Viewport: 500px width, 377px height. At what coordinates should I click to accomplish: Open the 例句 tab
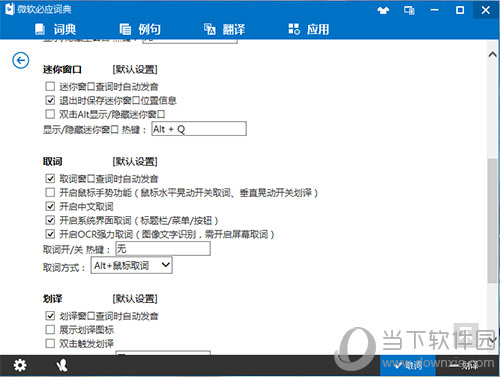coord(140,29)
